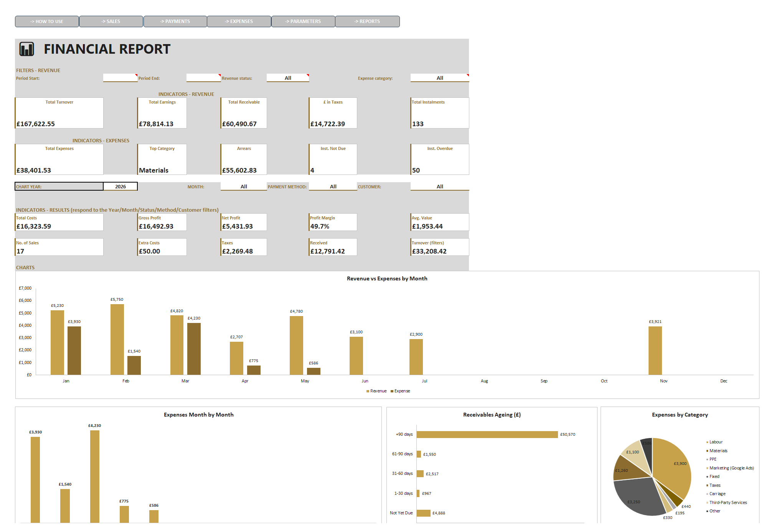Click the Expenses by Category chart title
Viewport: 774px width, 532px height.
[x=680, y=415]
